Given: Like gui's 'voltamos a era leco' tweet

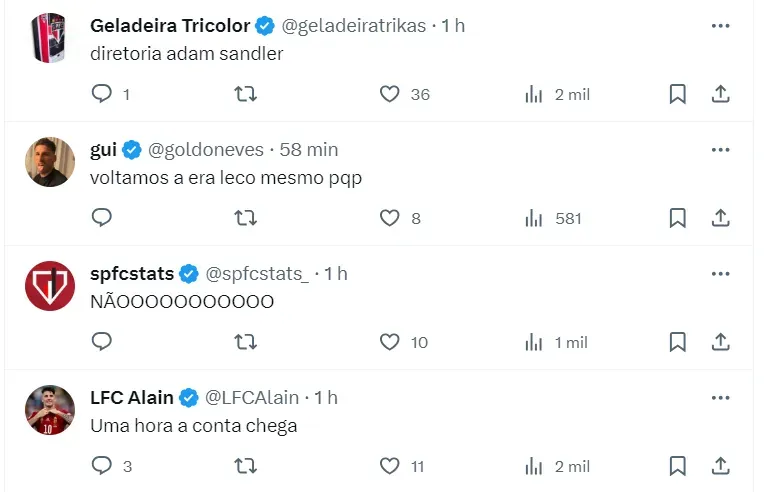Looking at the screenshot, I should (x=390, y=218).
